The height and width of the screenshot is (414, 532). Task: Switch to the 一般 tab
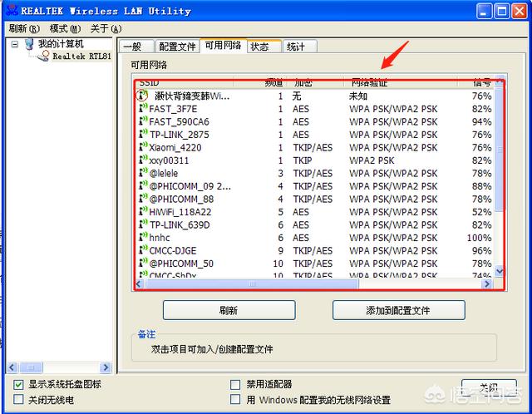tap(135, 47)
